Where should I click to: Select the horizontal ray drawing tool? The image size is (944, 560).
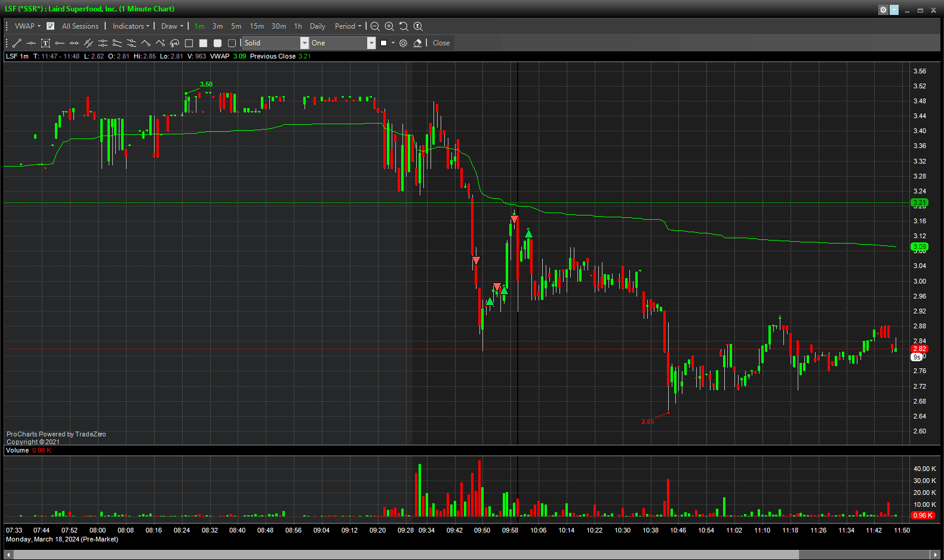coord(60,43)
